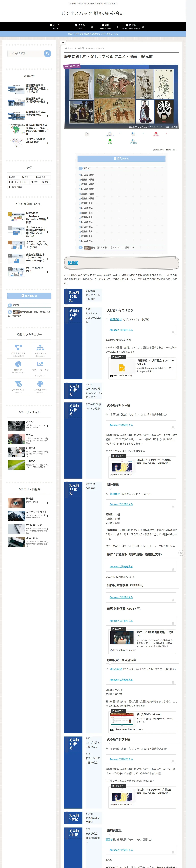Viewport: 196px width, 868px height.
Task: Click the magnifier search button
Action: click(x=47, y=53)
